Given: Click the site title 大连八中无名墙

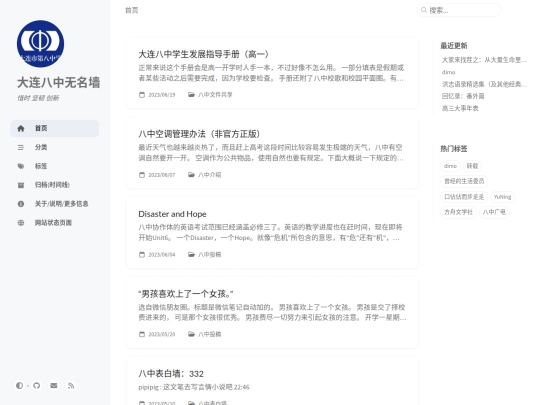Looking at the screenshot, I should [x=59, y=83].
